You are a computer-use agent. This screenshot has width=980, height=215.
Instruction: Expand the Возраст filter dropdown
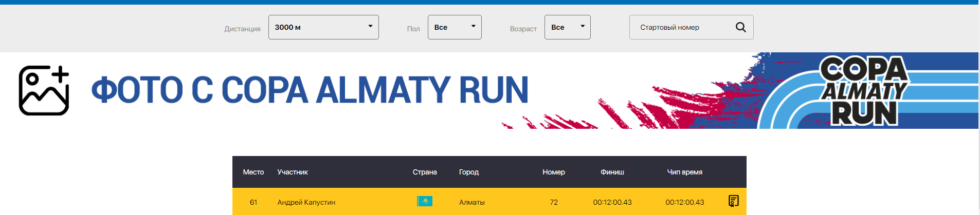[567, 27]
